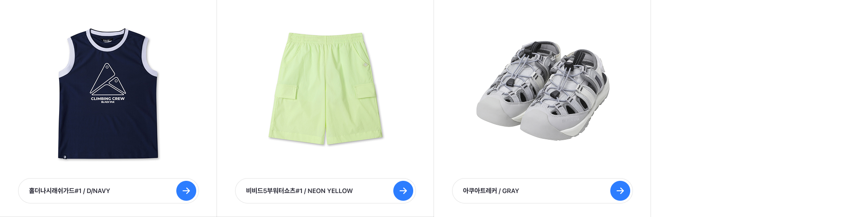Open the neon yellow cargo shorts image
The width and height of the screenshot is (868, 217).
325,89
